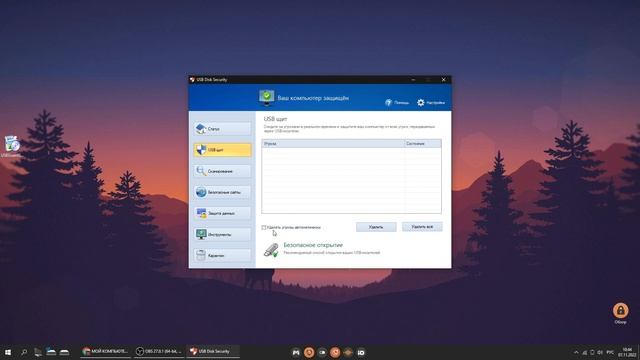Click the РУС language indicator
Viewport: 640px width, 360px height.
[610, 352]
